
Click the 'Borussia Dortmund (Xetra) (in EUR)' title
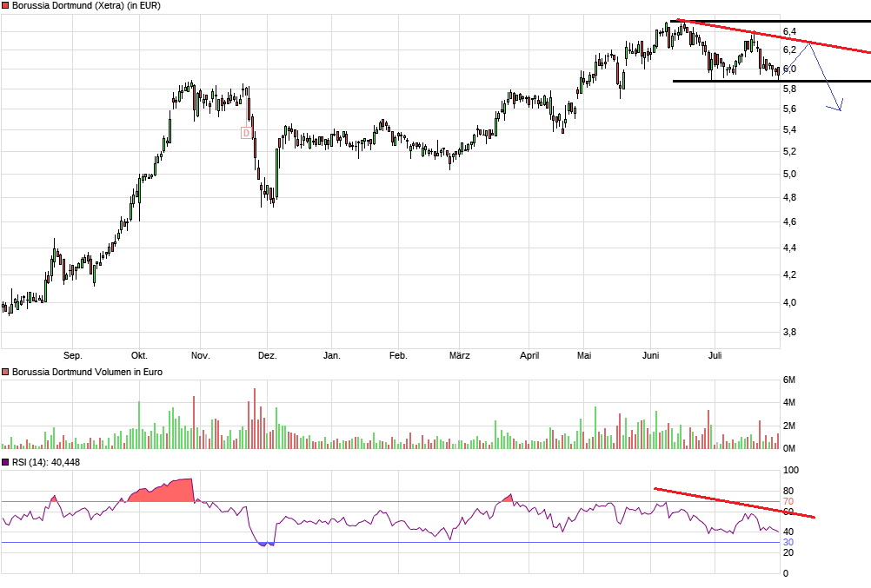86,5
